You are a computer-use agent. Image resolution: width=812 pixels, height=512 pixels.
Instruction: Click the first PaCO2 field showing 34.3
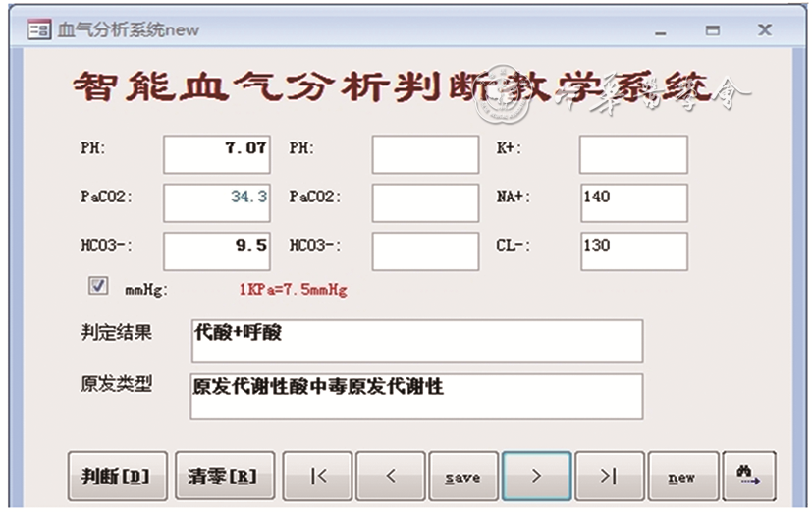point(216,201)
